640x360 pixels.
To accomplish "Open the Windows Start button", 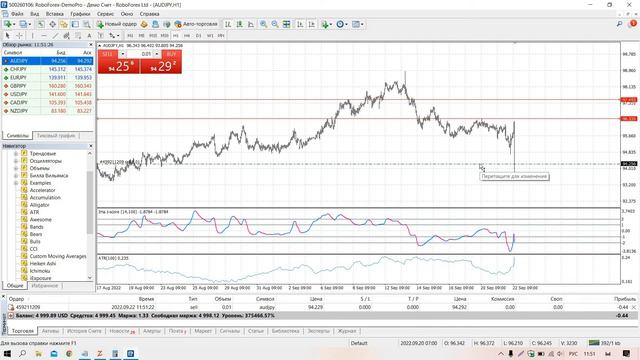I will point(7,353).
